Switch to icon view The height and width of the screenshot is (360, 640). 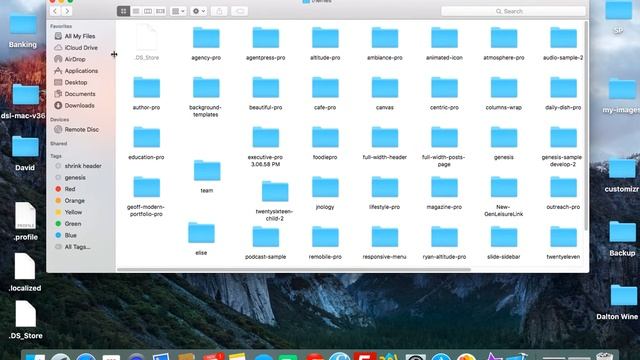click(x=123, y=11)
